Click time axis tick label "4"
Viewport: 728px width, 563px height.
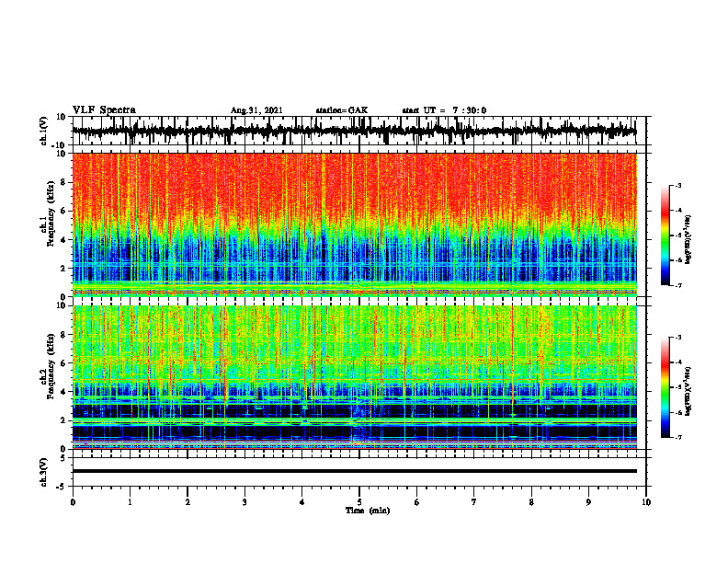pyautogui.click(x=302, y=502)
